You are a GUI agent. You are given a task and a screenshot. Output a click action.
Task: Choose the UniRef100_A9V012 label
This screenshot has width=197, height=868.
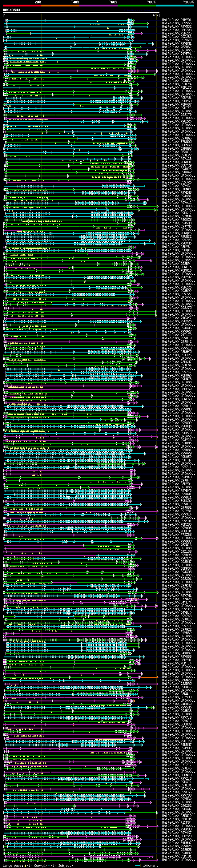[176, 203]
